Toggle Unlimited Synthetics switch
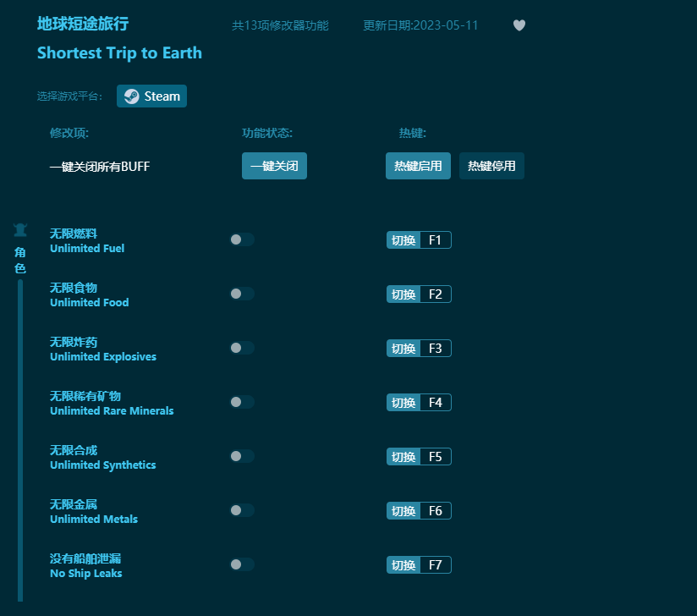 [242, 456]
